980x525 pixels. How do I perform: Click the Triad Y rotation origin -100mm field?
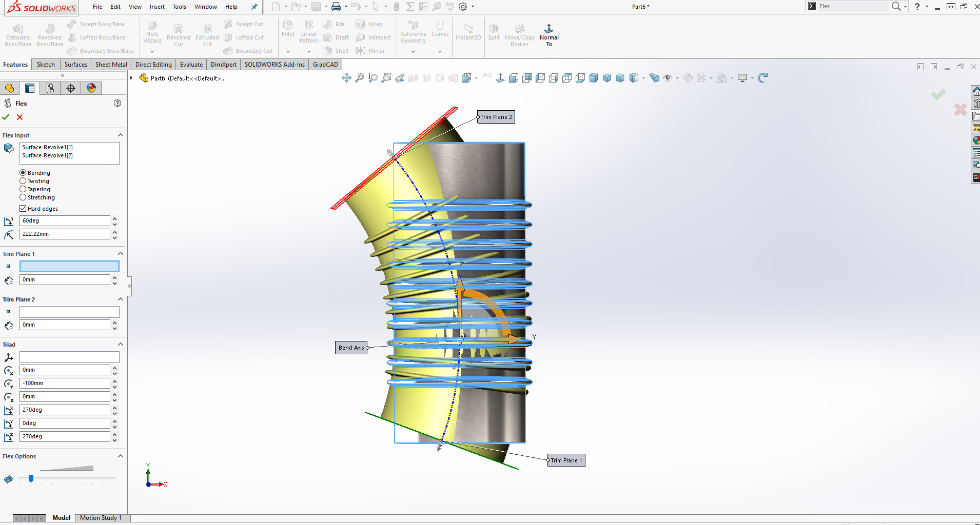coord(65,383)
